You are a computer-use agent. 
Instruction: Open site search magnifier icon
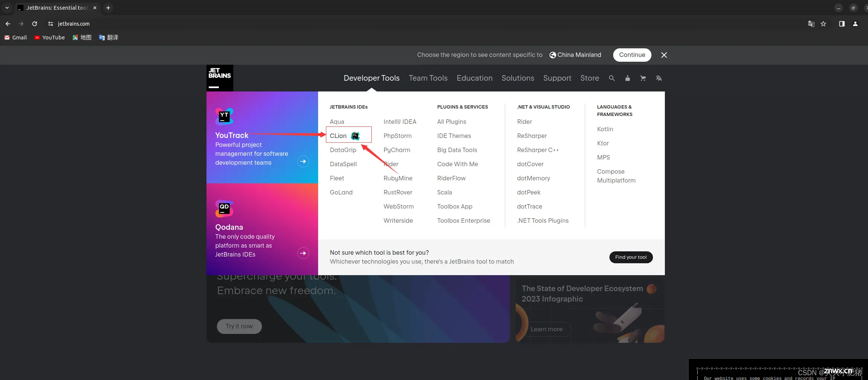coord(612,78)
